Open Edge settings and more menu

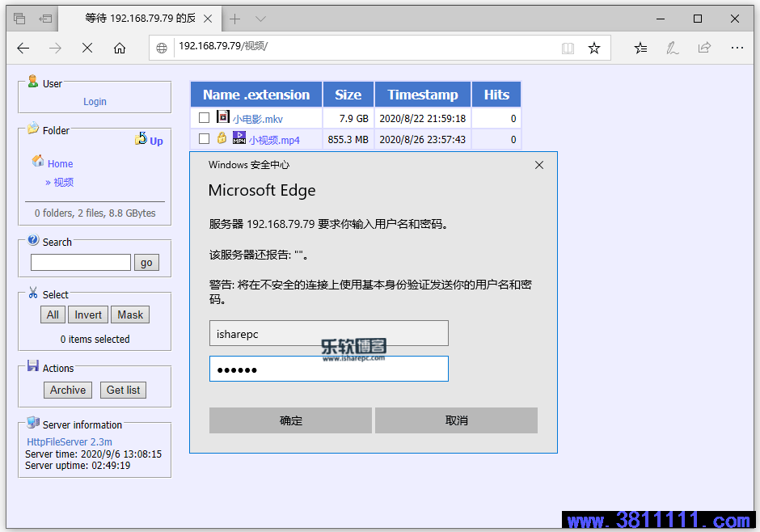pos(737,48)
